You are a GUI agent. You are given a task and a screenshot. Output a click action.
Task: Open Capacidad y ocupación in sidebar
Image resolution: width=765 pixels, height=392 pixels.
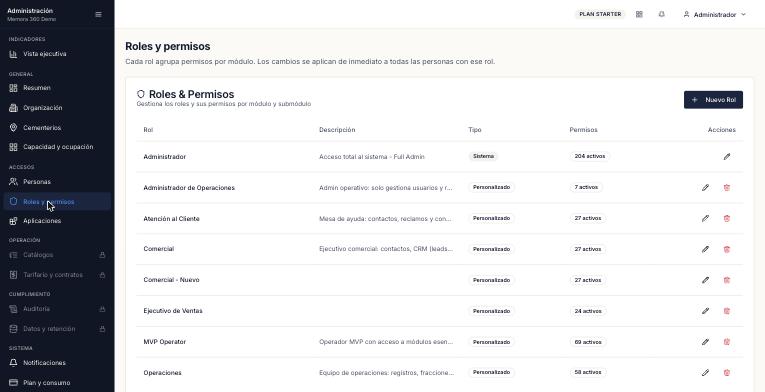click(57, 147)
